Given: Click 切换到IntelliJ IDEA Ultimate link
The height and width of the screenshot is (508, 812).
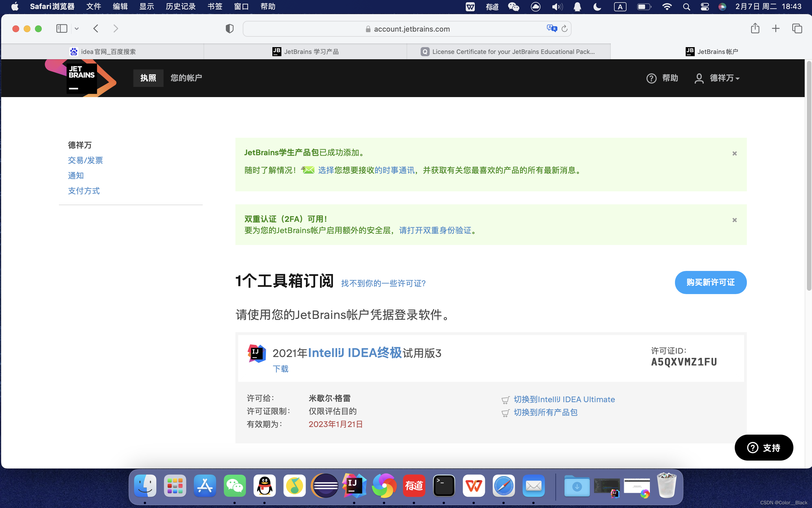Looking at the screenshot, I should point(564,399).
